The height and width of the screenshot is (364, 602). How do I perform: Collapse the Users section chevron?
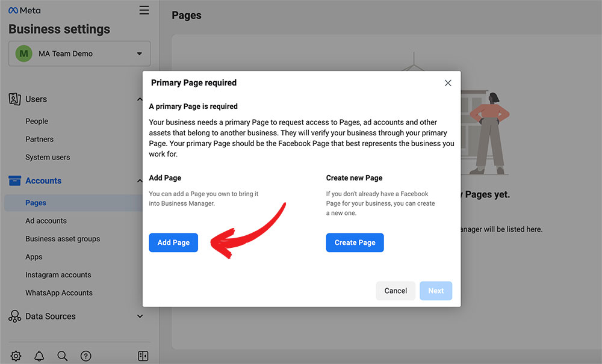[140, 99]
